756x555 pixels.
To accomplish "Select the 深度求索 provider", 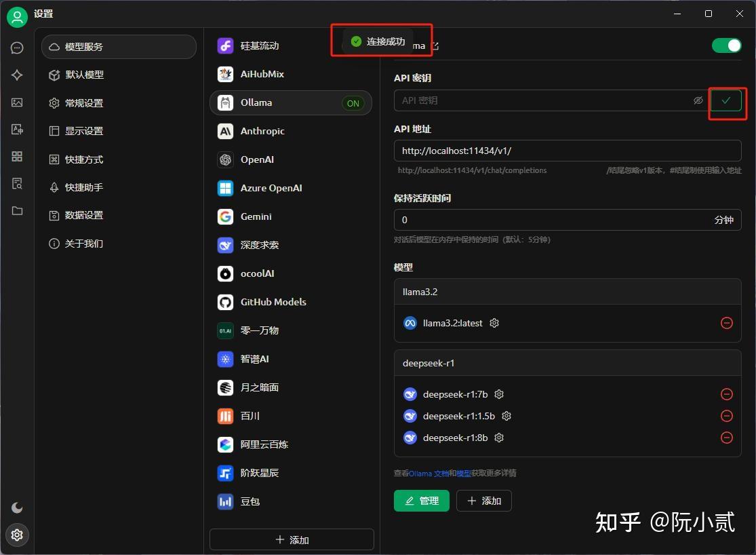I will click(x=291, y=245).
